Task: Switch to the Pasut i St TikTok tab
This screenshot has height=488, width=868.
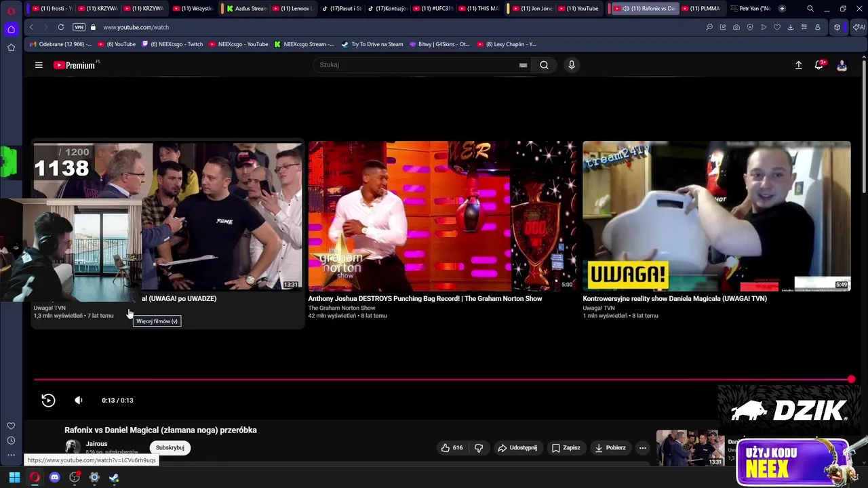Action: 342,9
